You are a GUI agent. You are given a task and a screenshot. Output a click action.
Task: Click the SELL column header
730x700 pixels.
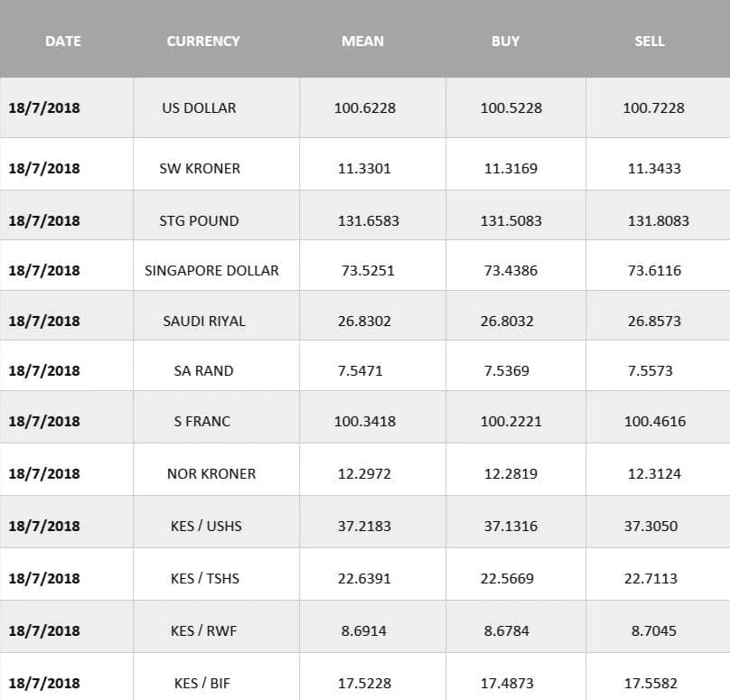point(650,41)
